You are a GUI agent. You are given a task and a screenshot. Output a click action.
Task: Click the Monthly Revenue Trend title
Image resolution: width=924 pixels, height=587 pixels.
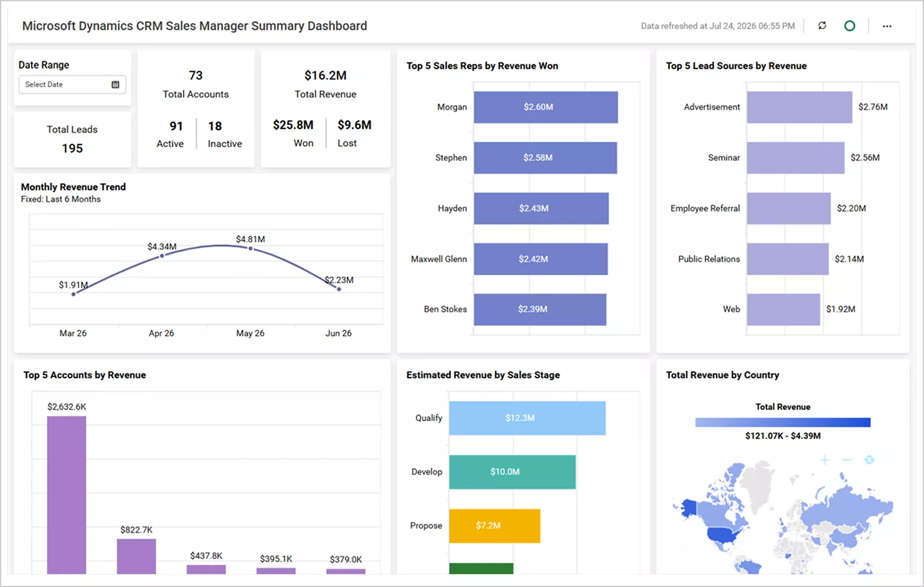[73, 187]
